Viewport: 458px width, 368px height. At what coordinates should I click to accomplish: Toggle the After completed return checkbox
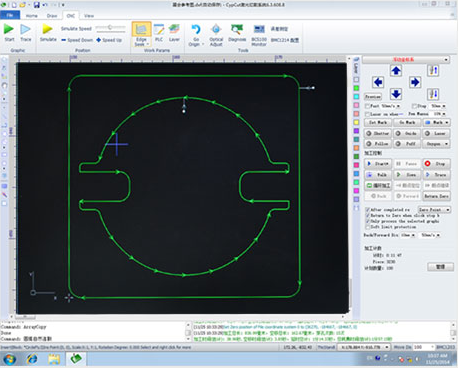(367, 210)
